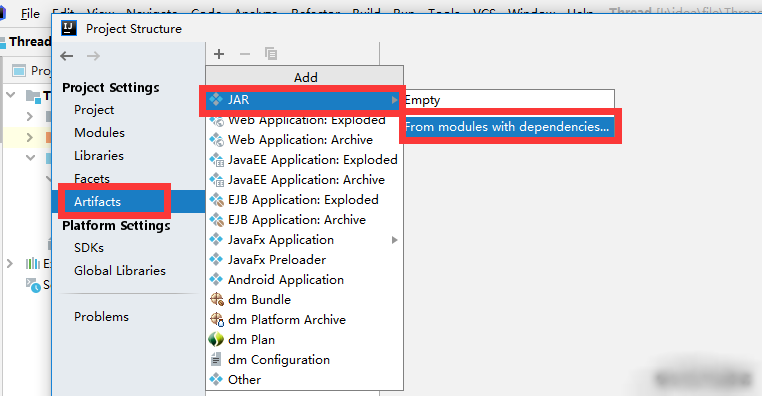Choose Empty from JAR submenu
762x396 pixels.
509,100
